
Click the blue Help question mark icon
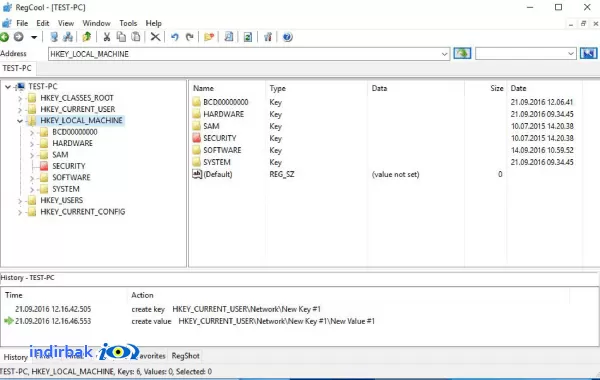pos(287,37)
